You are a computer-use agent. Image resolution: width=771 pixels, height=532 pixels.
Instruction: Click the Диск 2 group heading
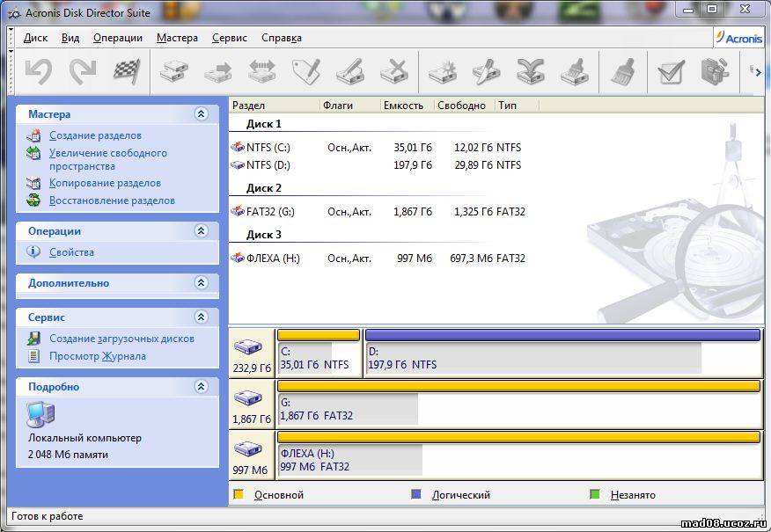tap(264, 188)
